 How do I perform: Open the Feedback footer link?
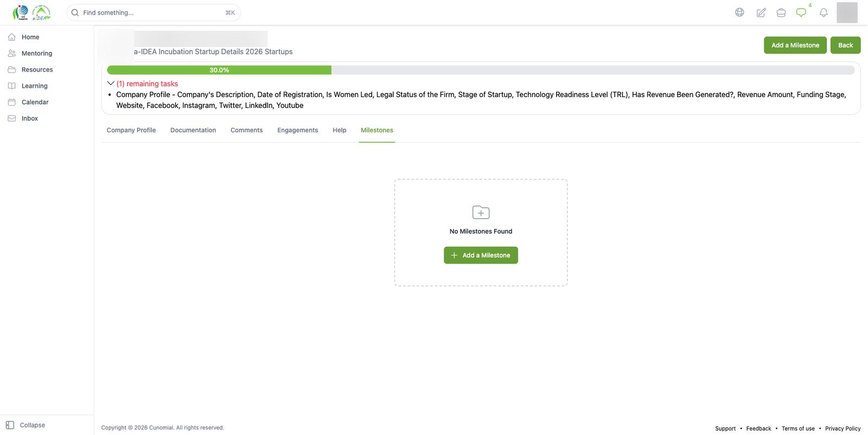coord(758,428)
